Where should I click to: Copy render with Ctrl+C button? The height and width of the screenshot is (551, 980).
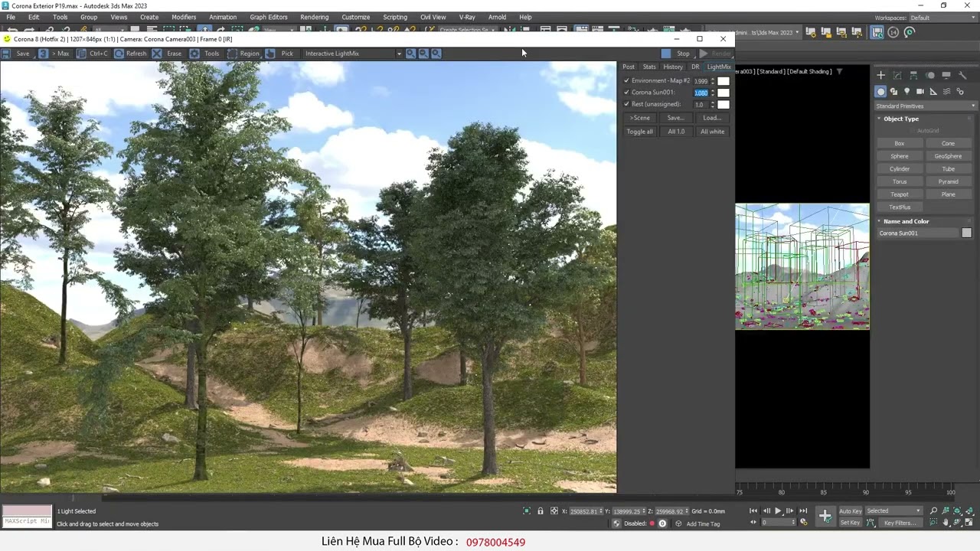(x=93, y=54)
